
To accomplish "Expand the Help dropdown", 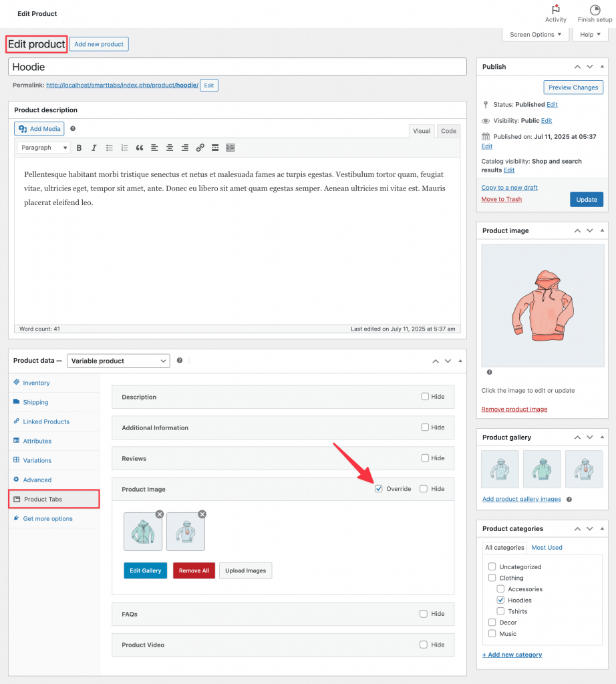I will 590,35.
